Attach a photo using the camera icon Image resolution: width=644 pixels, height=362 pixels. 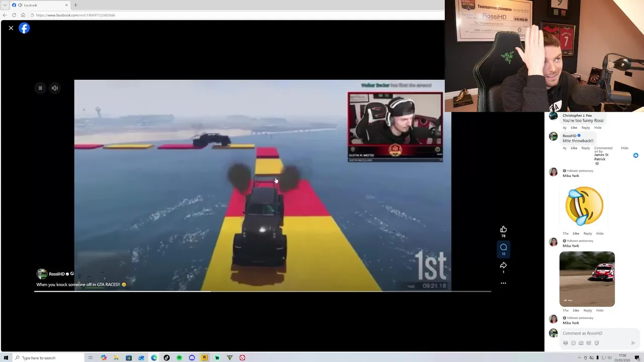tap(581, 343)
